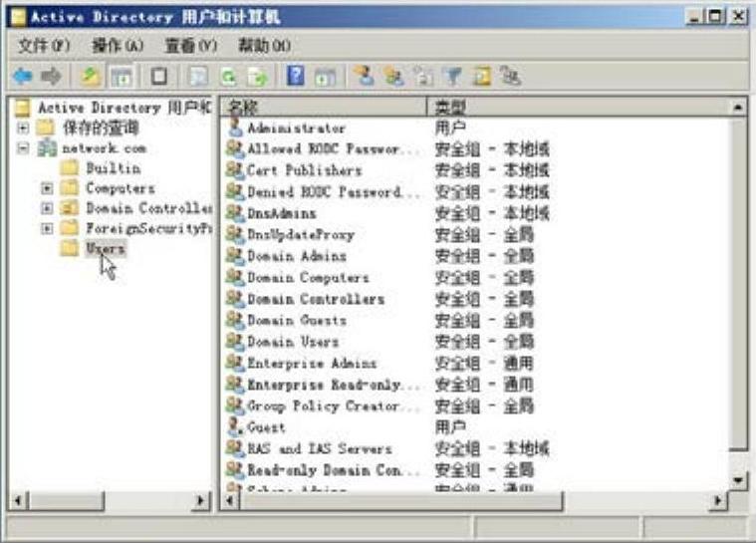Screen dimensions: 756x543
Task: Select the Builtin tree folder
Action: 114,168
